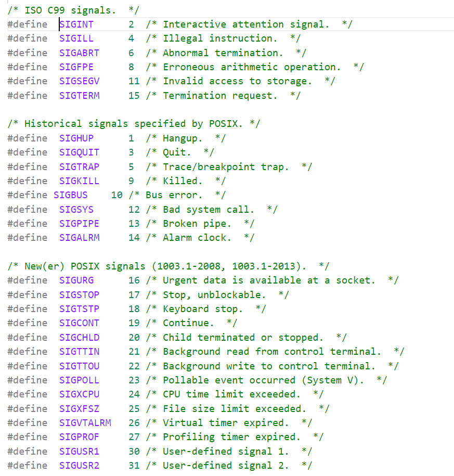Click the SIGTERM definition name

tap(79, 96)
